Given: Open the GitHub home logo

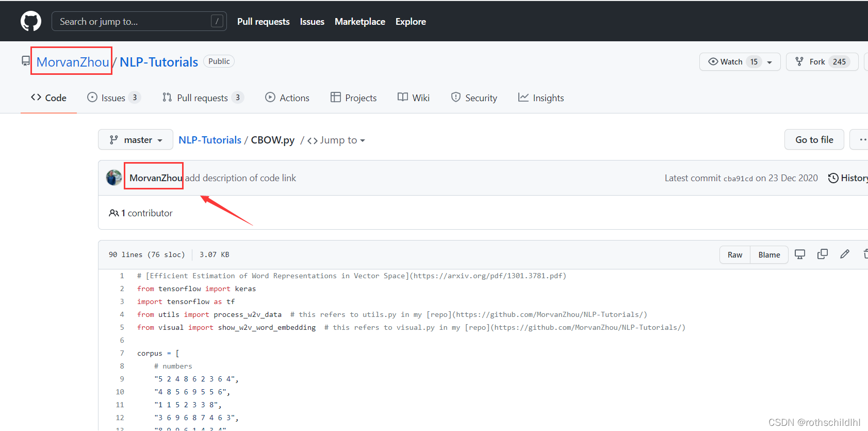Looking at the screenshot, I should click(x=31, y=21).
